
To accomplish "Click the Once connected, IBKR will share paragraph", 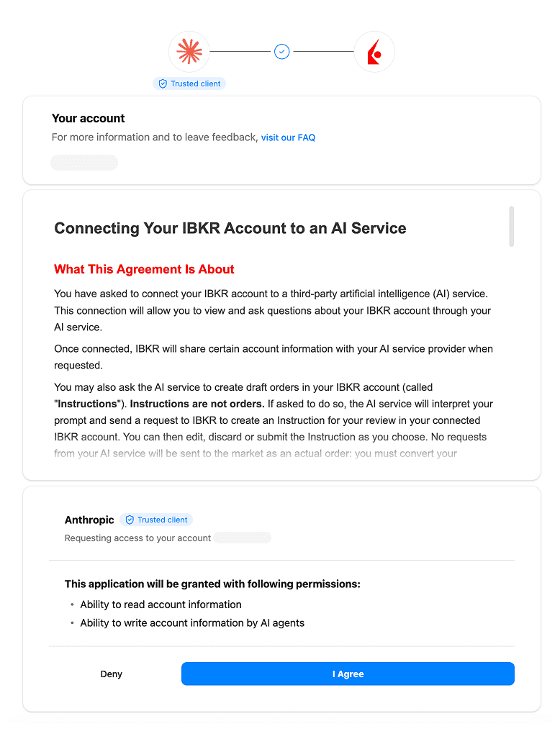I will click(x=274, y=357).
